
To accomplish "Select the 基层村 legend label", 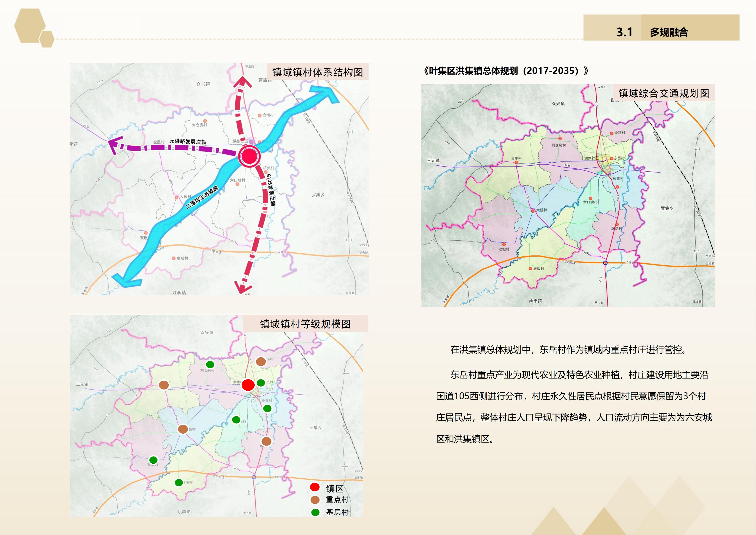I will tap(337, 512).
